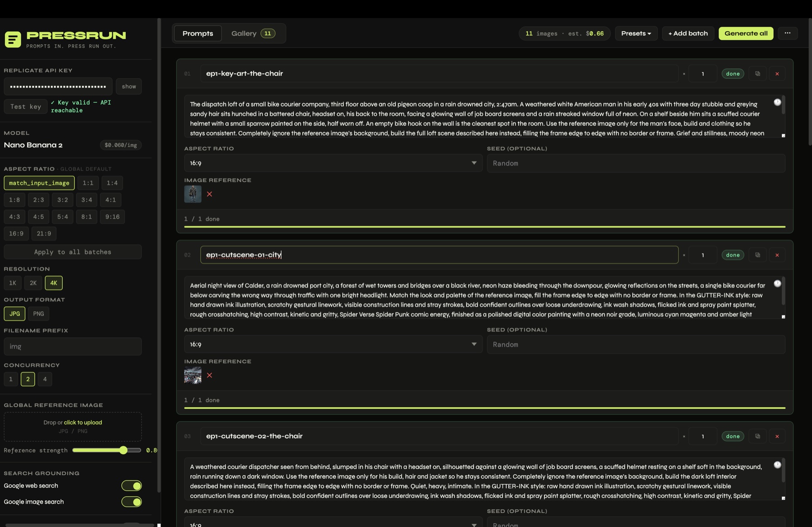This screenshot has height=527, width=812.
Task: Click the done status badge on ep1-cutscene-01-city
Action: [733, 255]
